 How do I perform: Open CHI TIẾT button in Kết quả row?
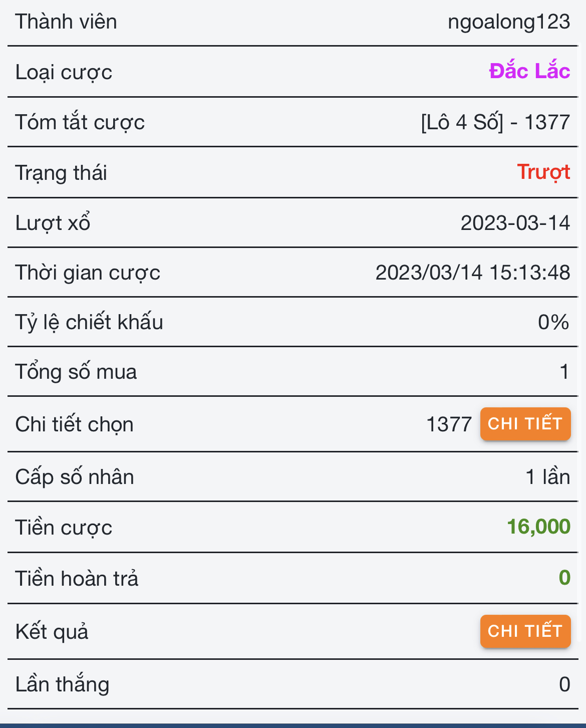525,631
